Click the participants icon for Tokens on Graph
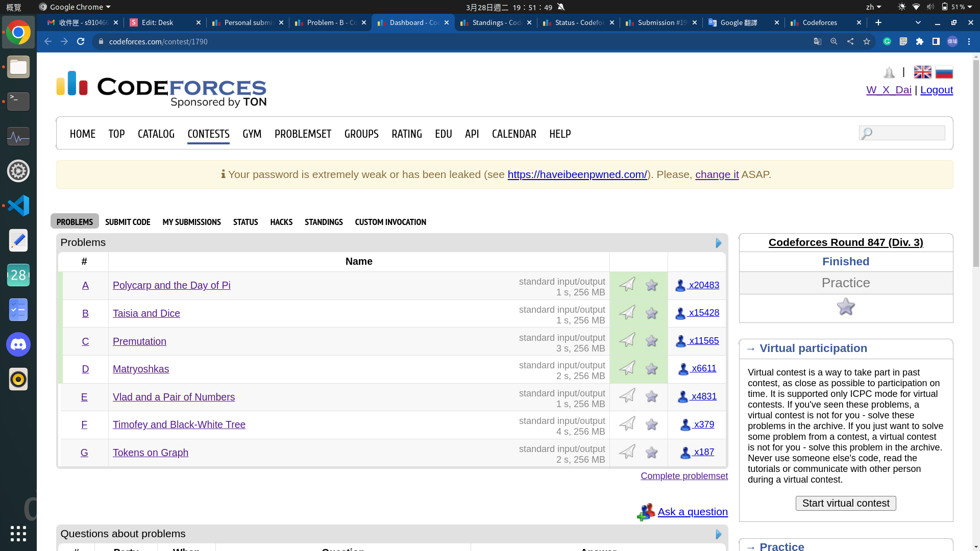Screen dimensions: 980x551 (x=685, y=453)
